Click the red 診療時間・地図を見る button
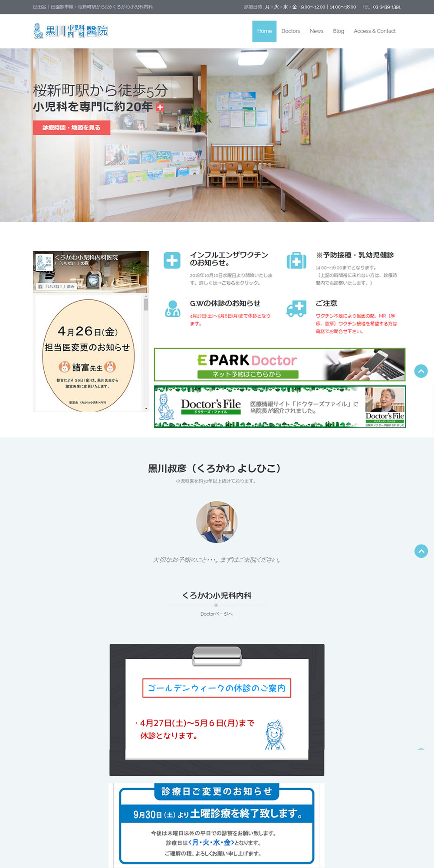Screen dimensions: 434x868 pos(72,128)
